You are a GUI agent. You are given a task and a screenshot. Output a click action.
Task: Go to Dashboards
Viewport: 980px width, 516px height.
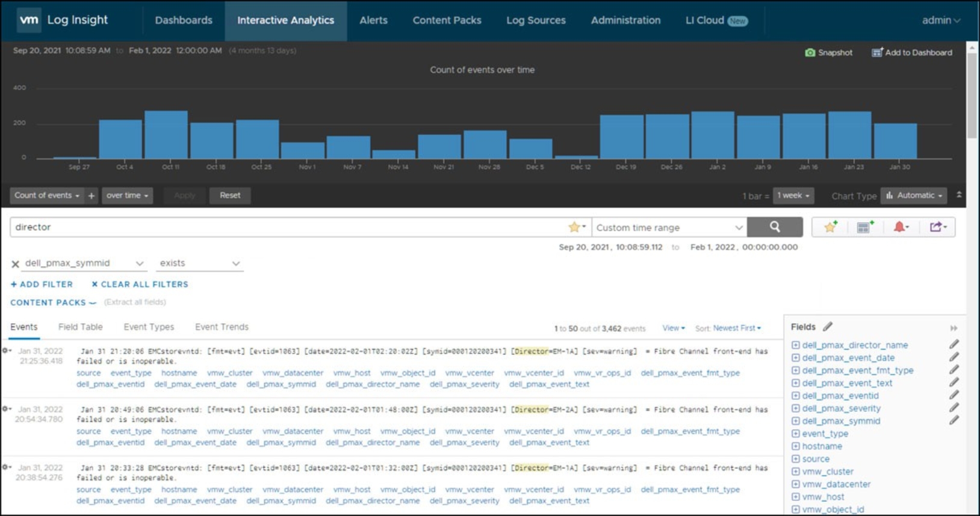click(184, 20)
